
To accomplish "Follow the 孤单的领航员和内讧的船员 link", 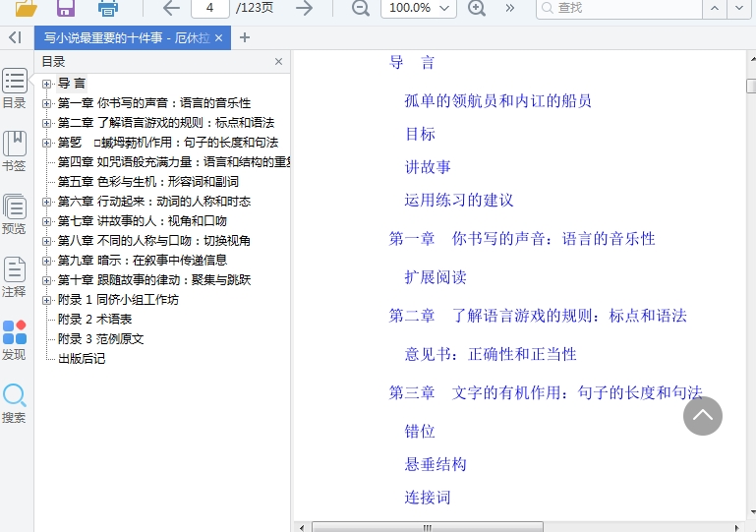I will click(498, 101).
